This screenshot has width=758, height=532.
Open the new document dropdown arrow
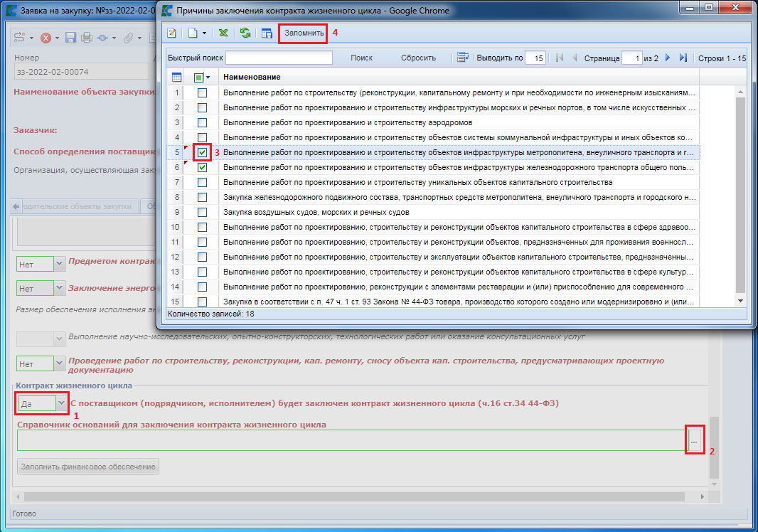[205, 33]
